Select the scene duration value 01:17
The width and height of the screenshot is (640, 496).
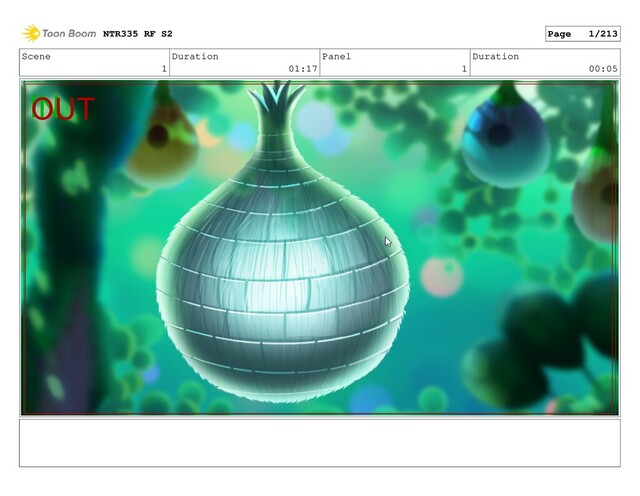(303, 69)
